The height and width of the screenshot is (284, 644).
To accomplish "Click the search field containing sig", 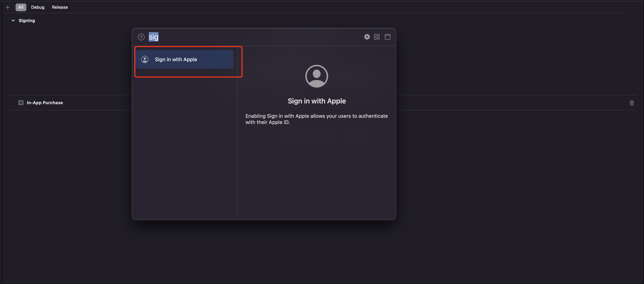I will pyautogui.click(x=254, y=37).
